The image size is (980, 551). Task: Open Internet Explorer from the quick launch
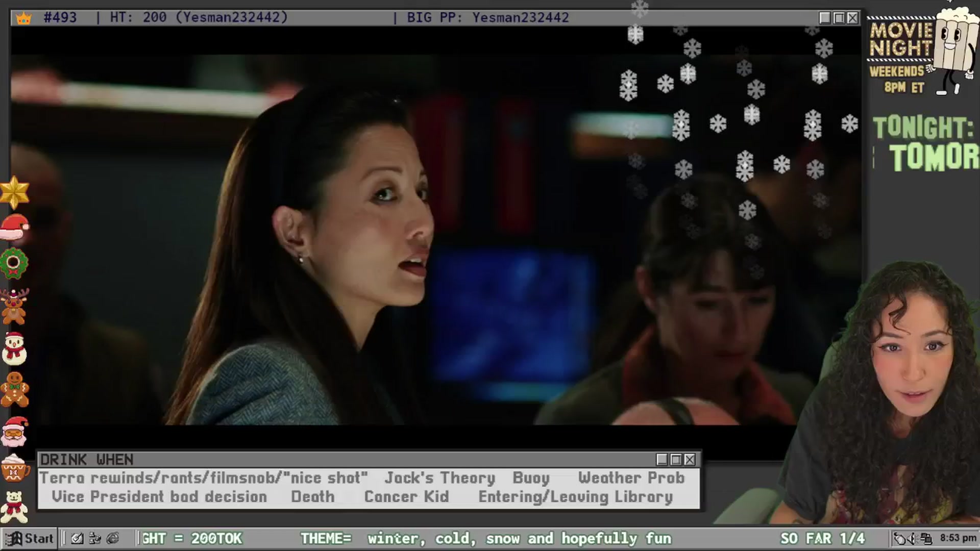coord(113,538)
